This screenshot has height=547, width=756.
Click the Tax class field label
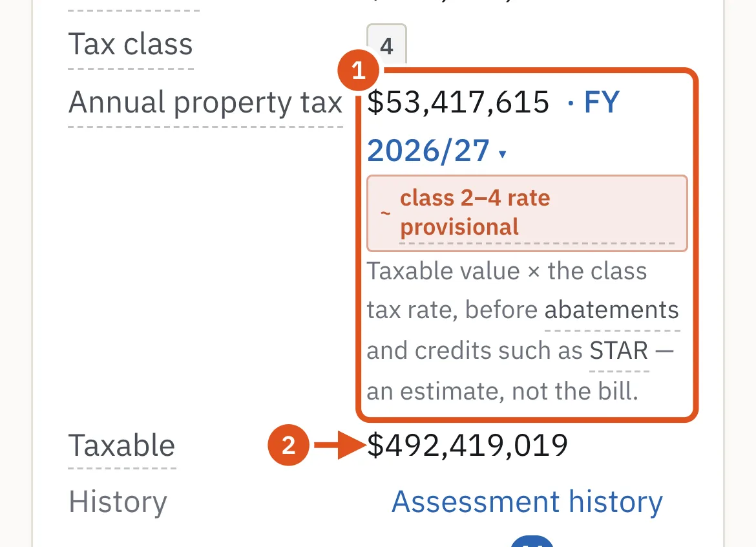click(130, 45)
